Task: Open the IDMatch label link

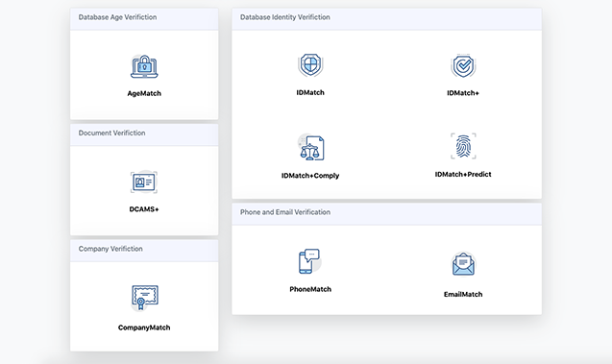Action: click(310, 92)
